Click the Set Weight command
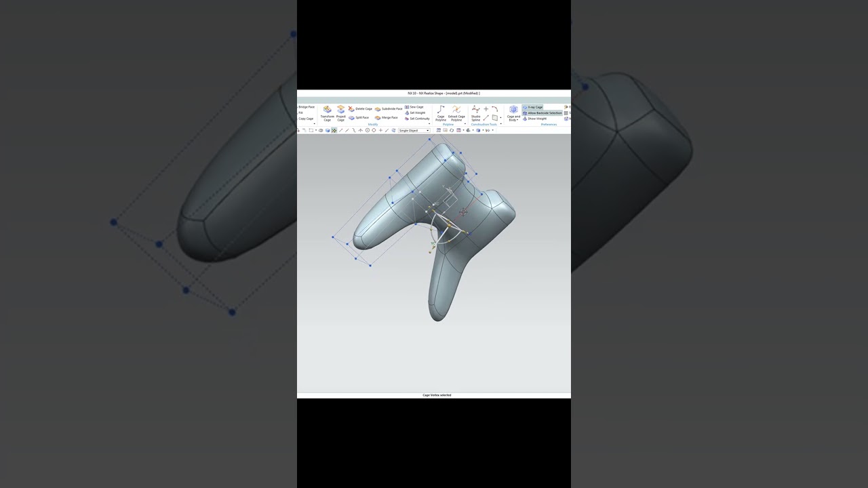Screen dimensions: 868x488 (x=415, y=113)
